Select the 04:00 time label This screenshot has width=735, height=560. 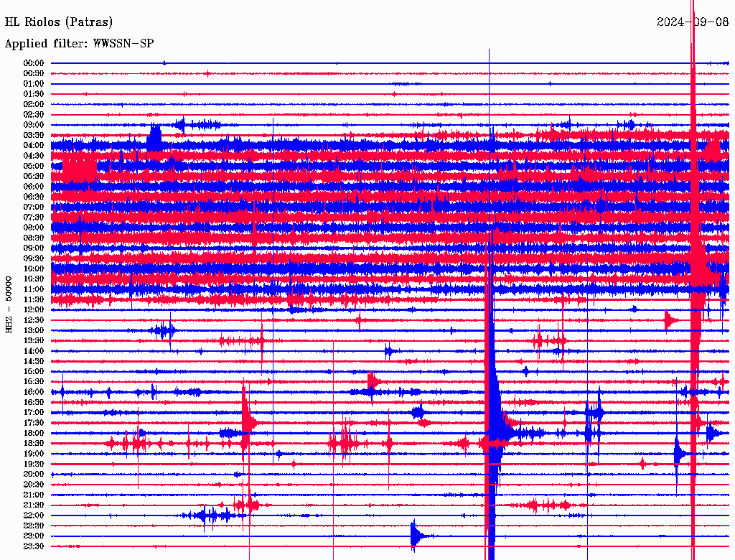point(34,146)
